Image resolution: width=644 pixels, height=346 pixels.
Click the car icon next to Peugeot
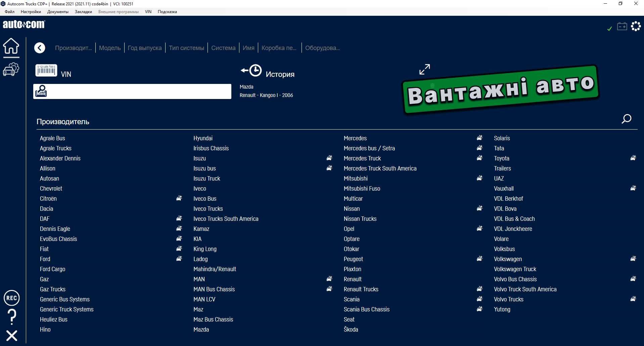[480, 259]
